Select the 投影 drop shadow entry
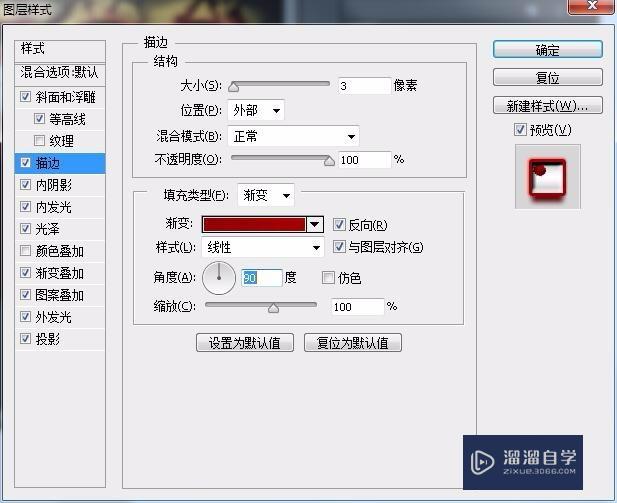Screen dimensions: 617x503 pyautogui.click(x=48, y=339)
